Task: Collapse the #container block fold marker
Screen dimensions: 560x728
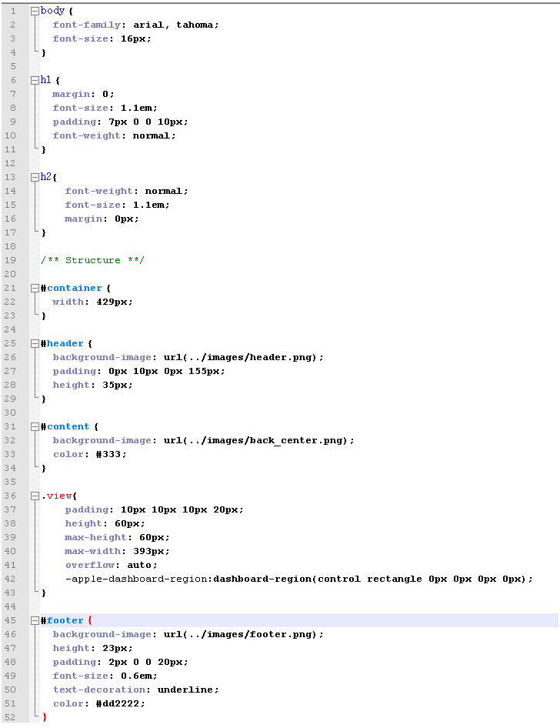Action: pyautogui.click(x=35, y=289)
